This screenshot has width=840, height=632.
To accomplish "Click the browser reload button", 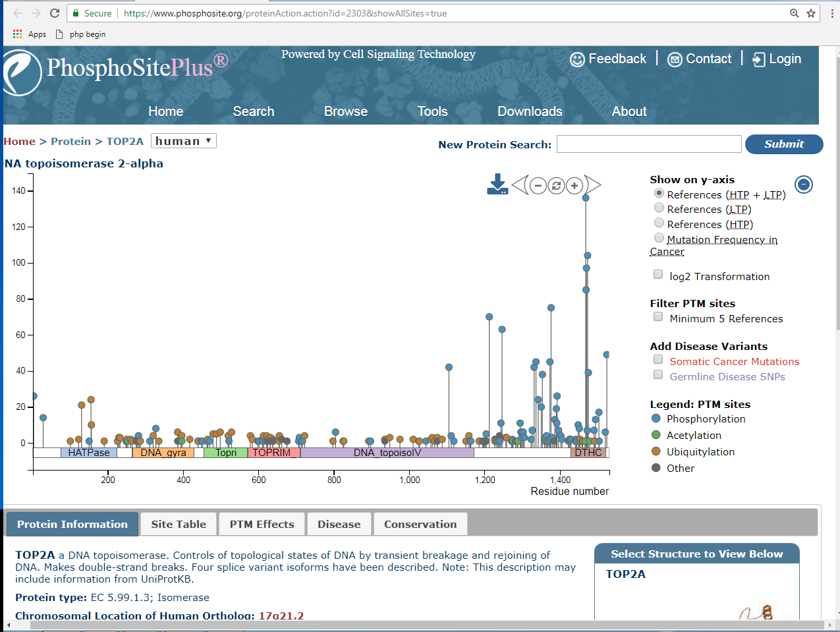I will [55, 13].
